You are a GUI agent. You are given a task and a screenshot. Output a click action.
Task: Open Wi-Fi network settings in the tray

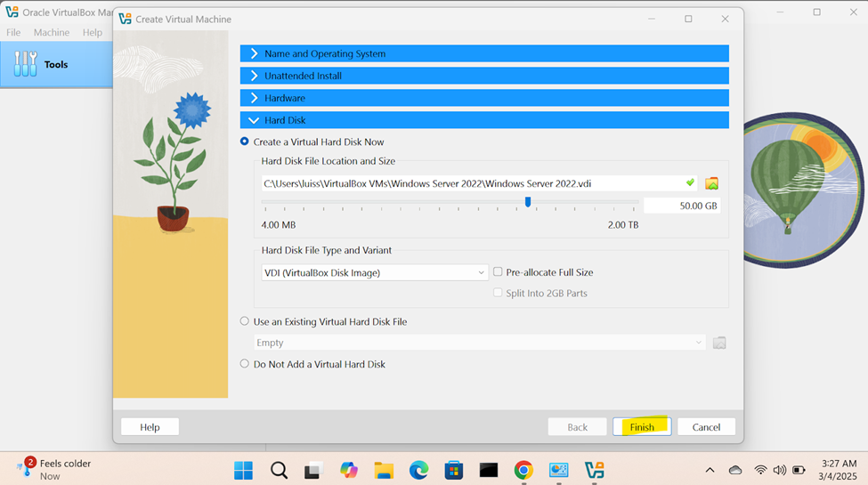(x=760, y=470)
